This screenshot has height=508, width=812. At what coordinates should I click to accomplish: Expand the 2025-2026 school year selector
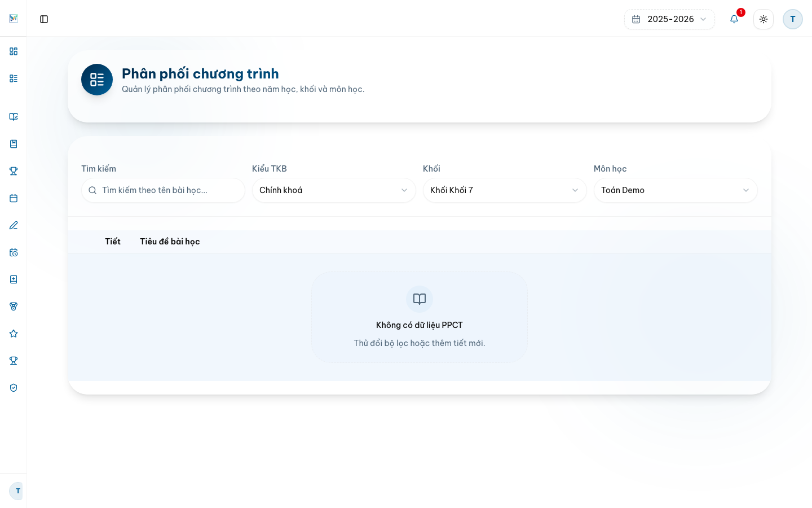[669, 19]
